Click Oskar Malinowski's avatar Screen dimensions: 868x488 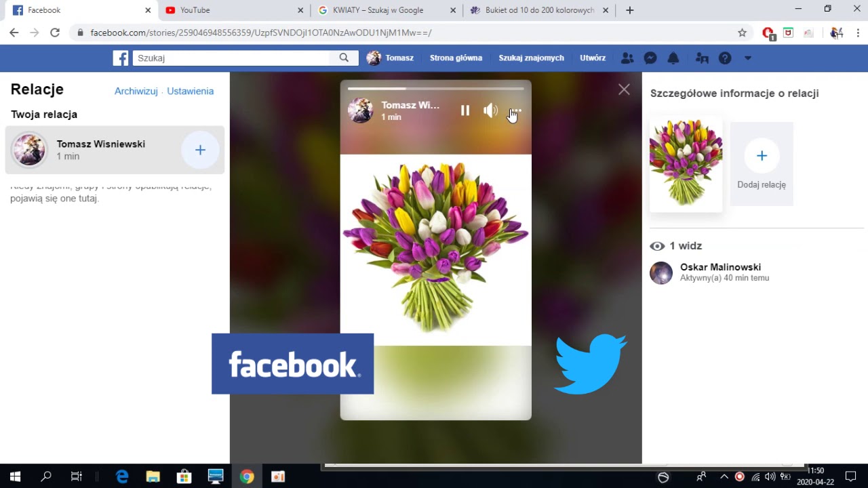click(661, 272)
